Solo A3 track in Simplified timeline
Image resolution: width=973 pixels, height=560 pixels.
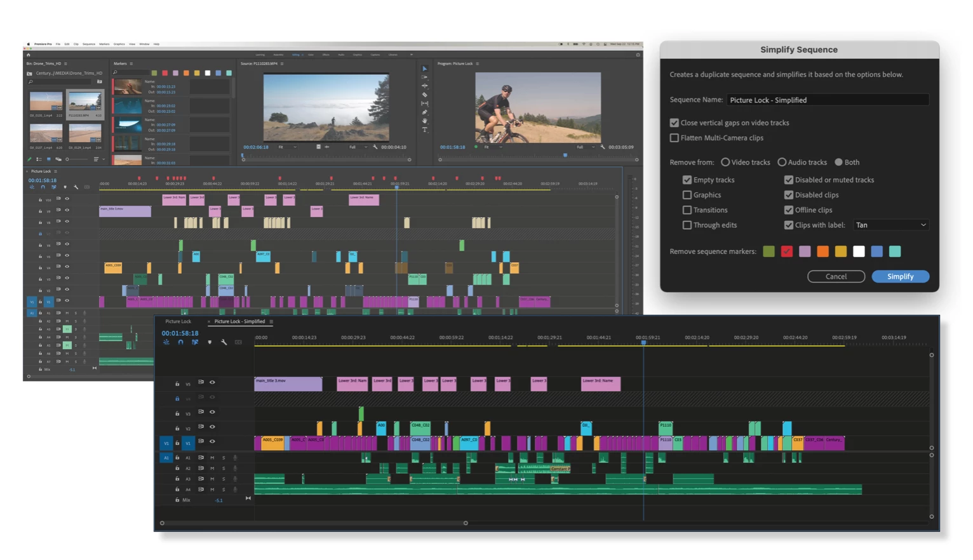click(x=224, y=479)
